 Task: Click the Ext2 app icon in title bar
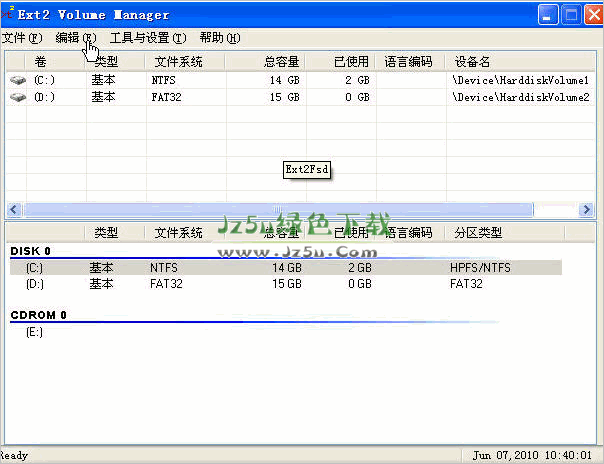click(x=7, y=13)
